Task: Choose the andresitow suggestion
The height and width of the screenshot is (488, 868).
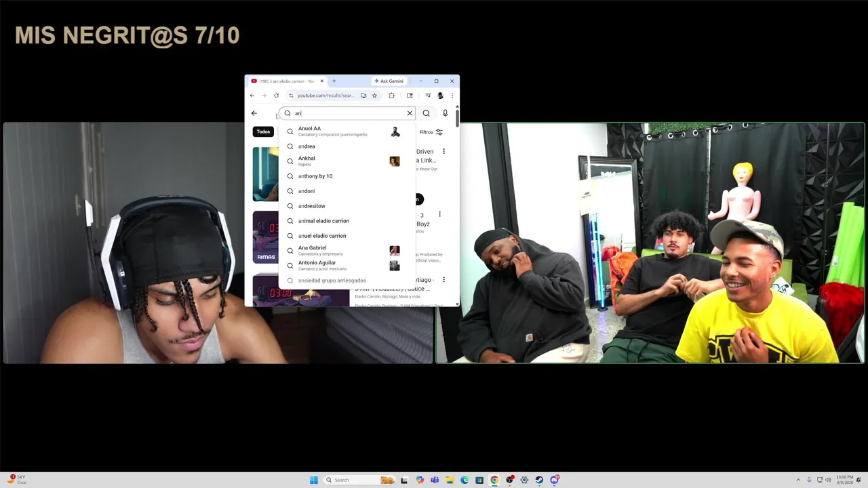Action: pyautogui.click(x=347, y=206)
